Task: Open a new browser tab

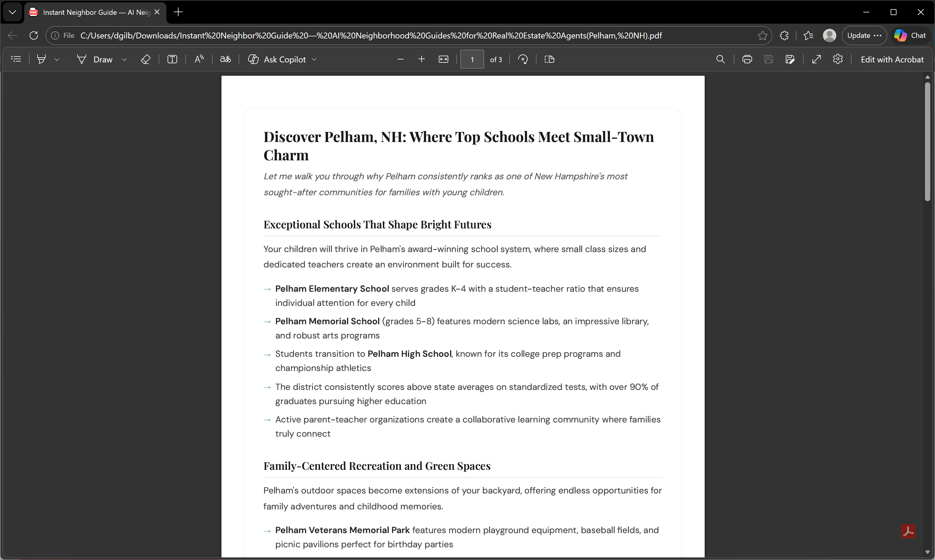Action: tap(178, 12)
